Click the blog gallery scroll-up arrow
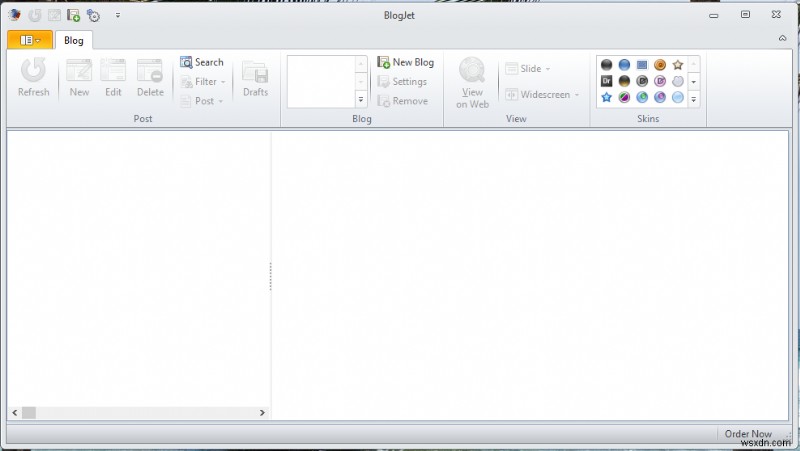Viewport: 800px width, 451px height. click(361, 64)
